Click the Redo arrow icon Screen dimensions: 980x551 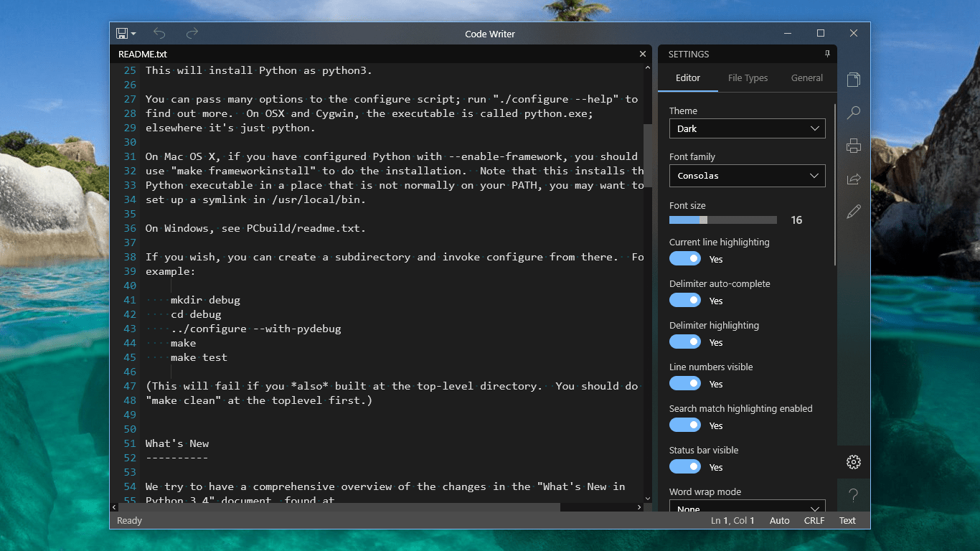click(x=192, y=34)
